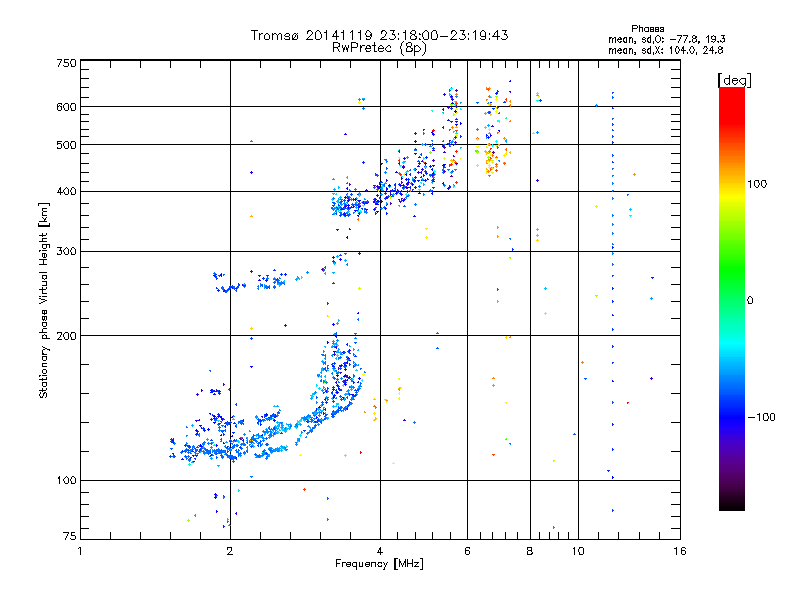
Task: Select the 'mean, sd,O: -77.8, 19.3' statistics line
Action: pyautogui.click(x=666, y=39)
